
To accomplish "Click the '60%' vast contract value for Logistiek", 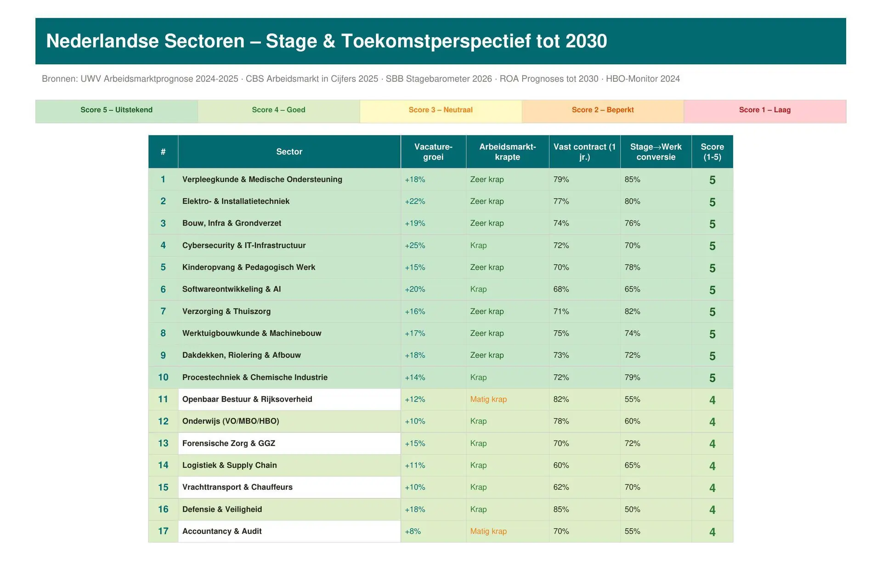I will pos(561,465).
